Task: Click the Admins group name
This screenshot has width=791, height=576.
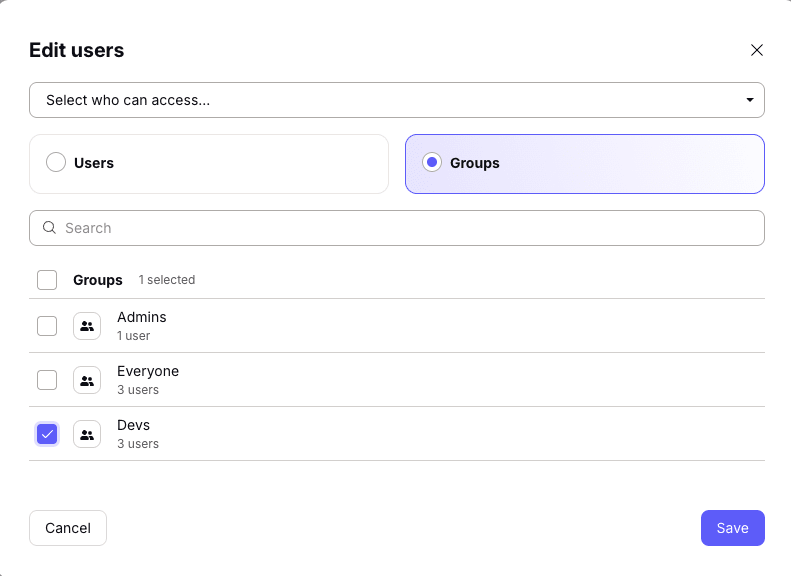Action: coord(142,317)
